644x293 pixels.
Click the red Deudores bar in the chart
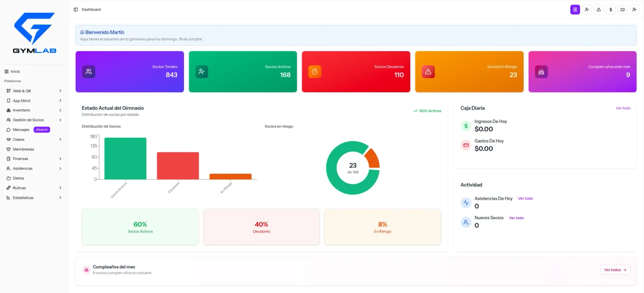coord(178,166)
